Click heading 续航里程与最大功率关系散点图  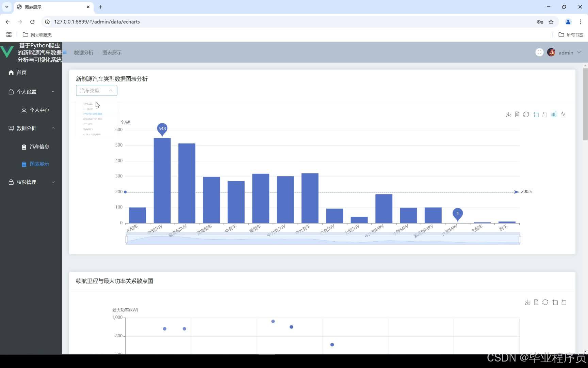point(114,281)
